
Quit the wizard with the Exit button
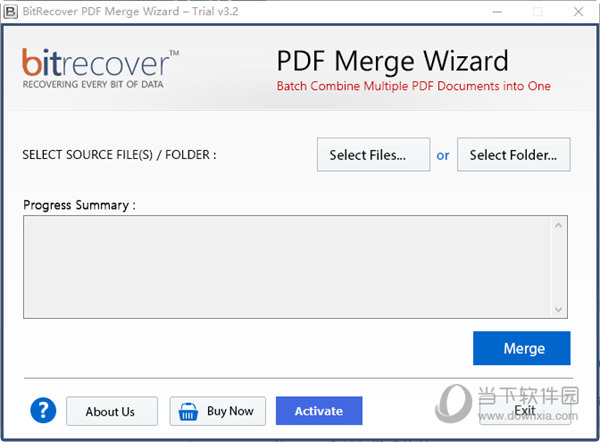pos(525,410)
